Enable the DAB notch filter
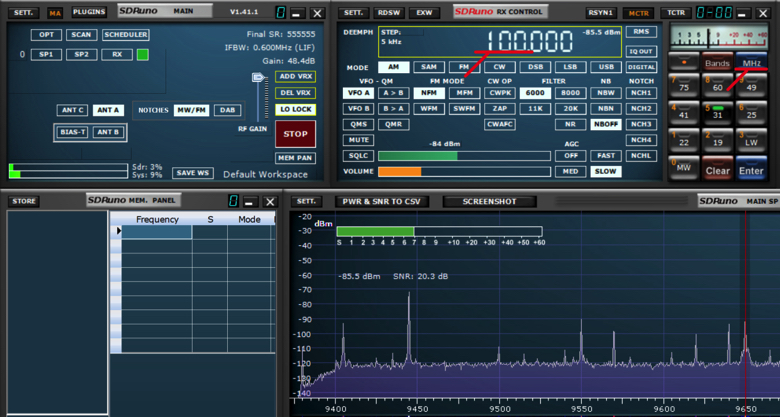 pos(227,110)
